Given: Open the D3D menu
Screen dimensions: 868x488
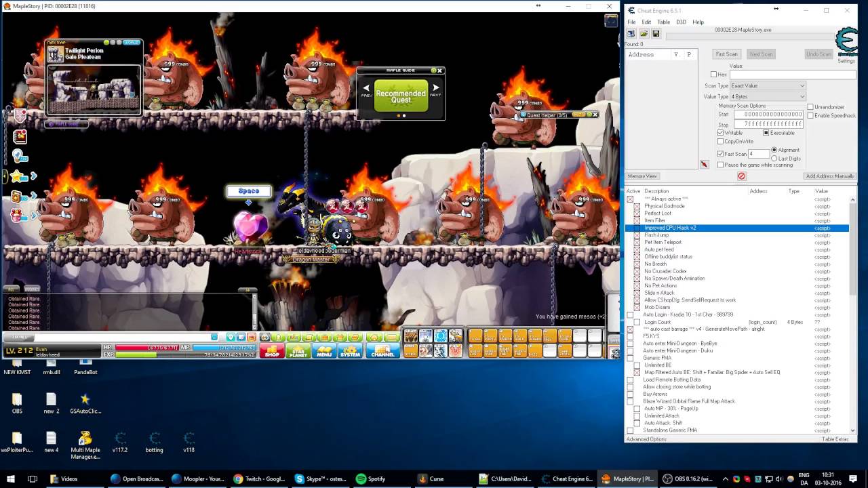Looking at the screenshot, I should coord(681,22).
